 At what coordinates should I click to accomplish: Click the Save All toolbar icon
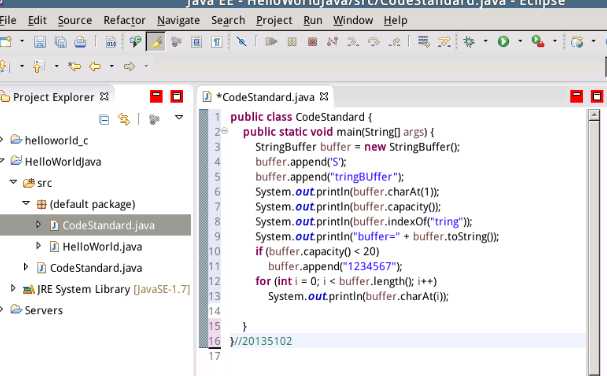(60, 41)
